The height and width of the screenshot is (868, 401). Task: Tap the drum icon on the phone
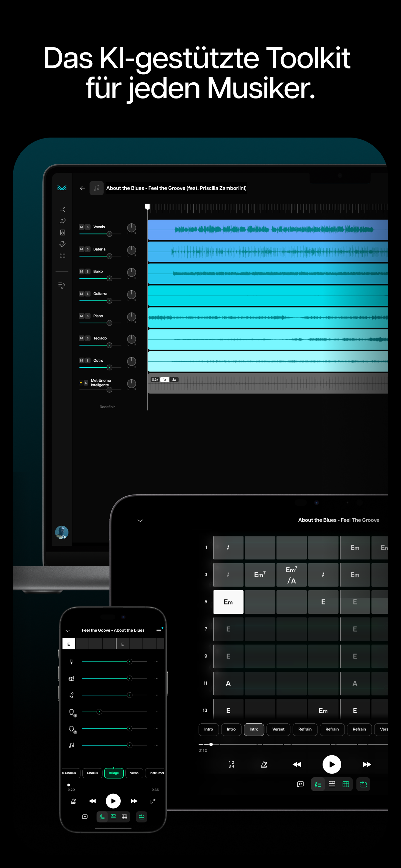pos(71,678)
